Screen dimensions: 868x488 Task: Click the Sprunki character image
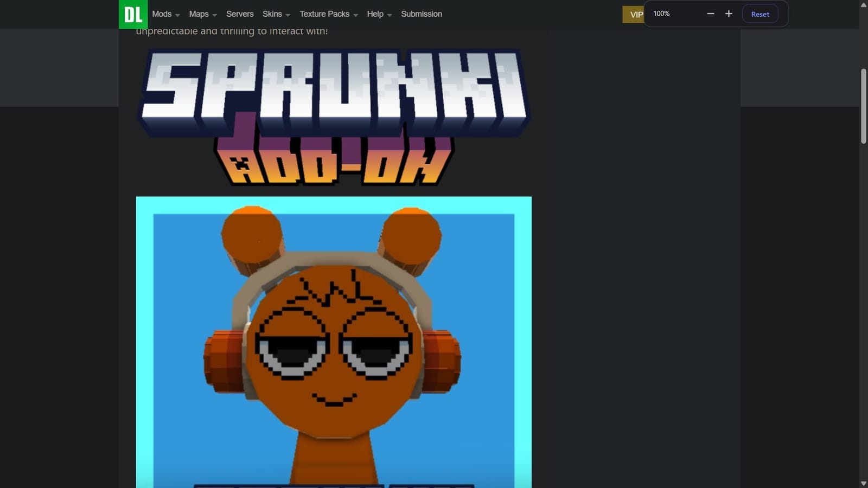coord(334,342)
